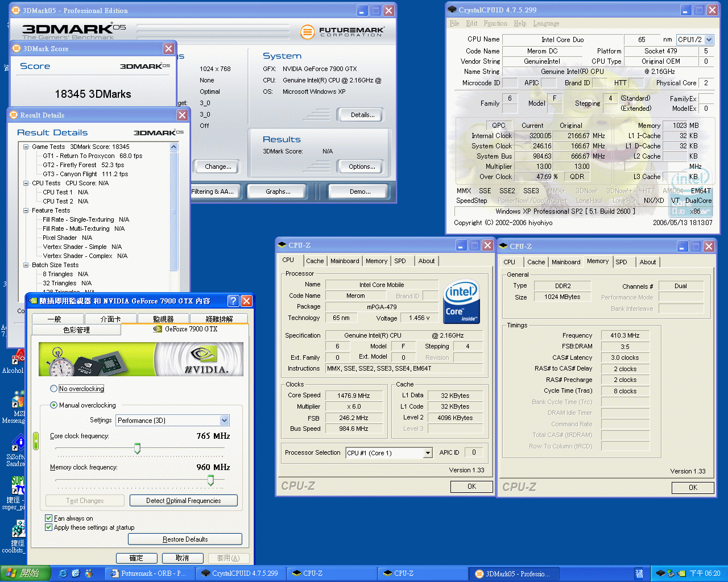Select the Pixel Shader N/A row
Image resolution: width=728 pixels, height=582 pixels.
click(67, 238)
